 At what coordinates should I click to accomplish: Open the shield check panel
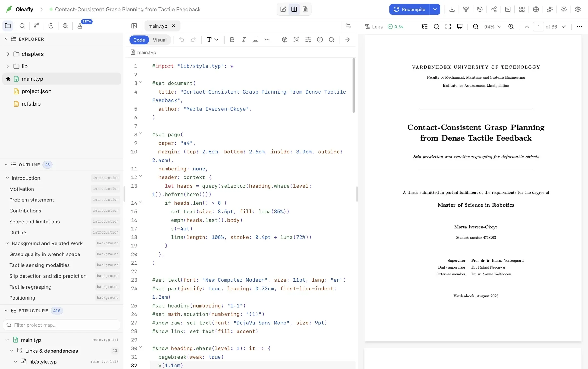click(51, 26)
